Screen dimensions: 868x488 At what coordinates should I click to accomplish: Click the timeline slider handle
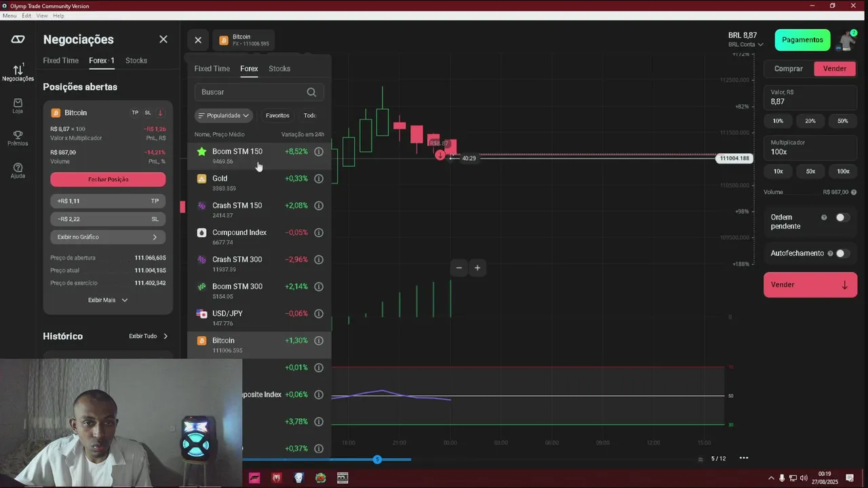click(377, 460)
